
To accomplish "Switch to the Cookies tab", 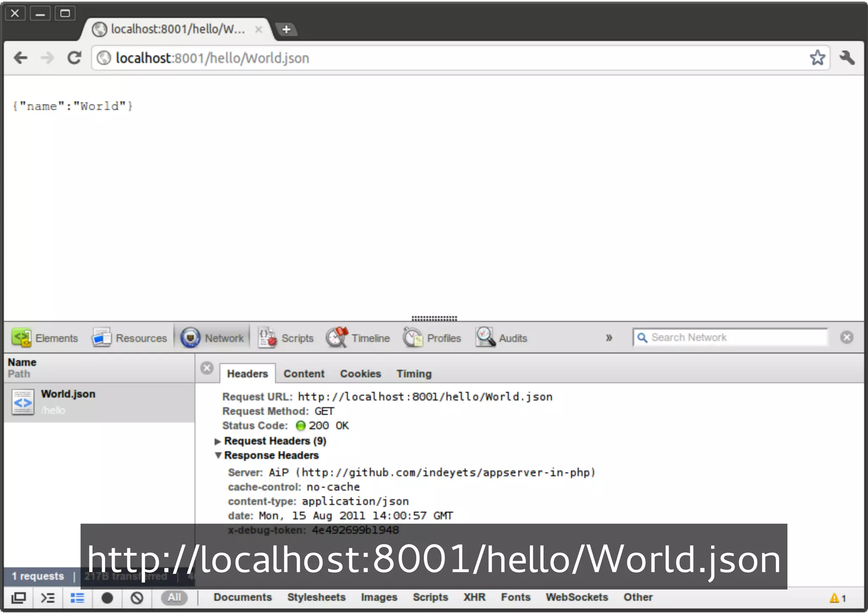I will (360, 374).
